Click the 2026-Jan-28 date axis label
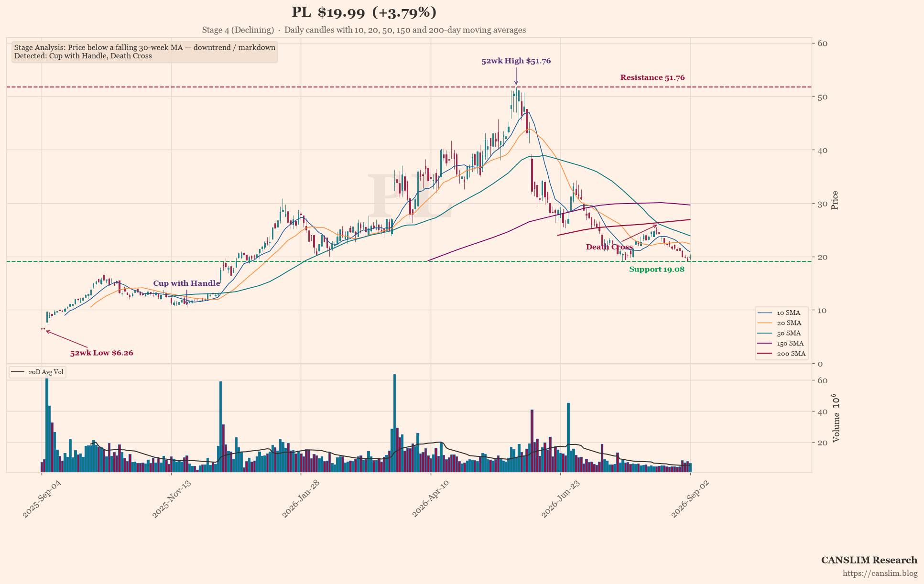Image resolution: width=924 pixels, height=584 pixels. [x=301, y=498]
